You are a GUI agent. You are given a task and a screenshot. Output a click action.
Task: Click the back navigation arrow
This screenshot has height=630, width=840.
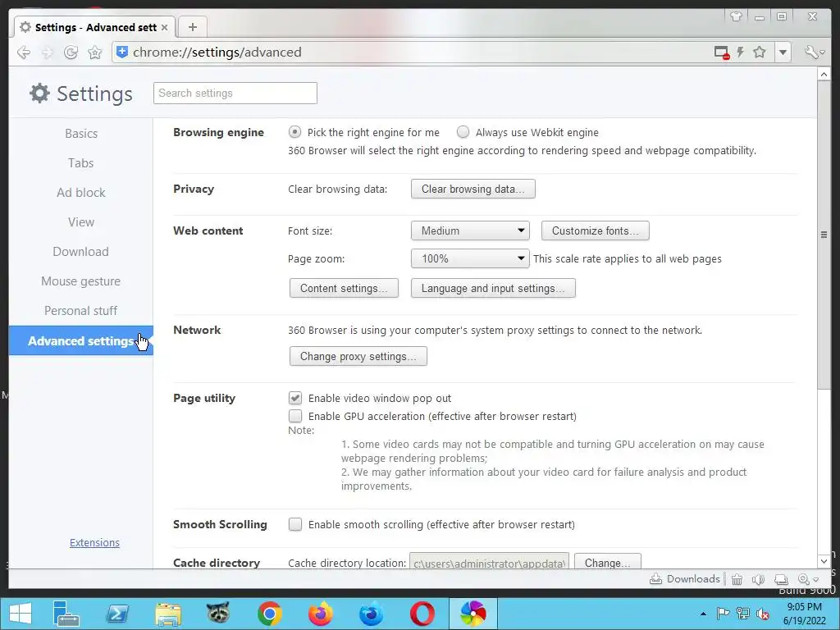[24, 52]
